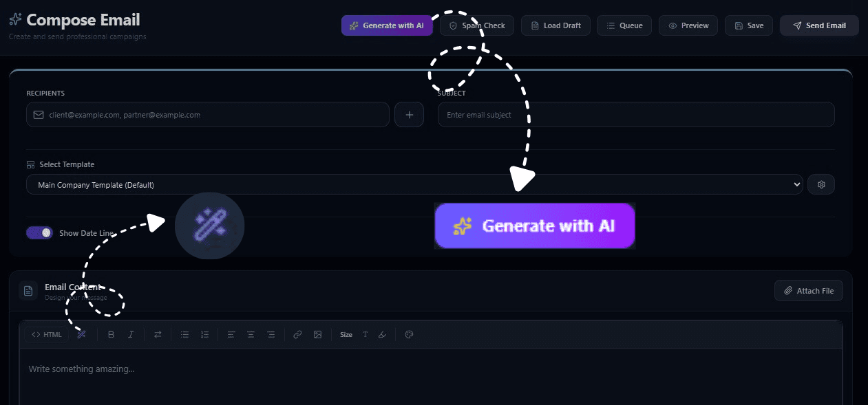Viewport: 868px width, 405px height.
Task: Toggle bold formatting in editor toolbar
Action: [111, 335]
